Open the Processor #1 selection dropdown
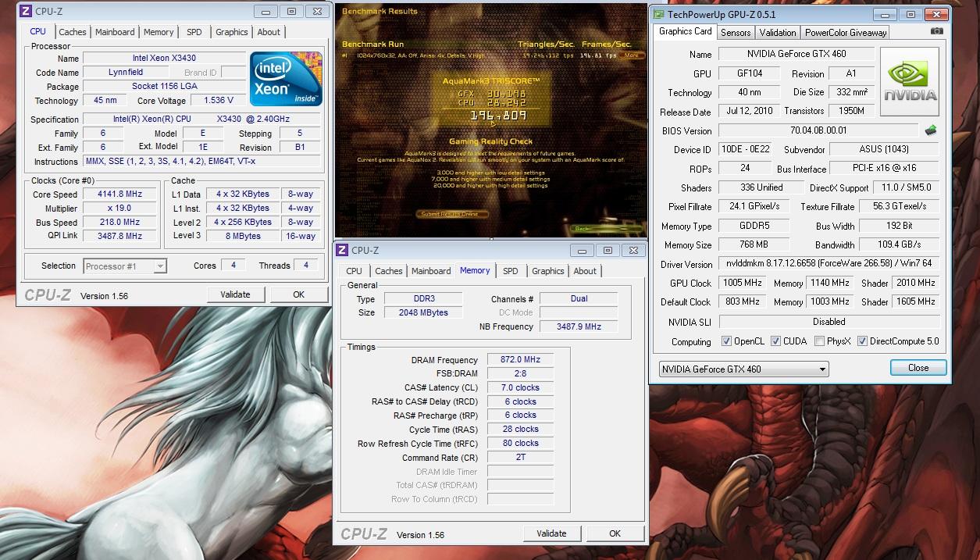This screenshot has height=560, width=980. [x=125, y=266]
